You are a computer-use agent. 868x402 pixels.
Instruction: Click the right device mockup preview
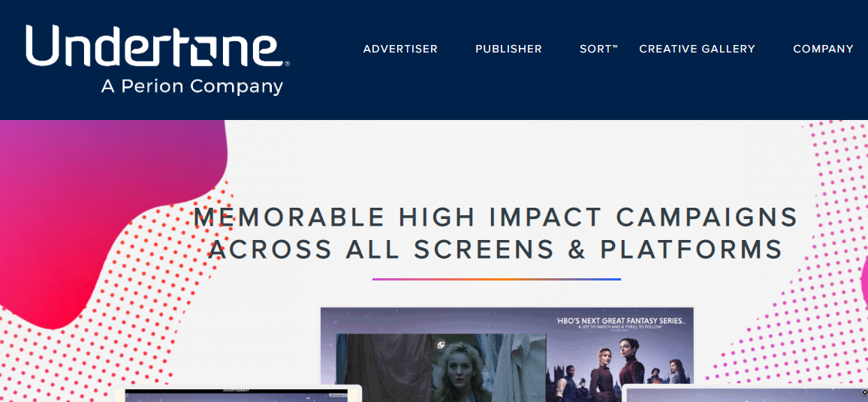(745, 393)
